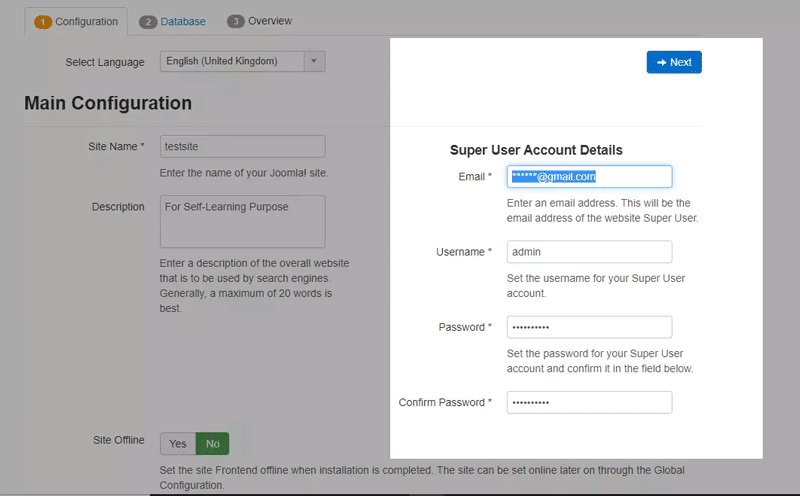
Task: Click the arrow icon on Next button
Action: [x=662, y=62]
